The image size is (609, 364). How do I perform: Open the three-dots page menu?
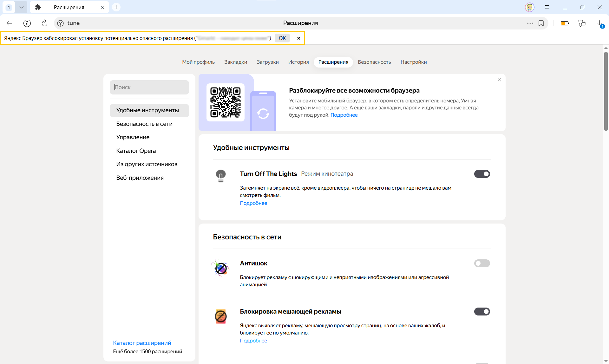click(x=530, y=23)
